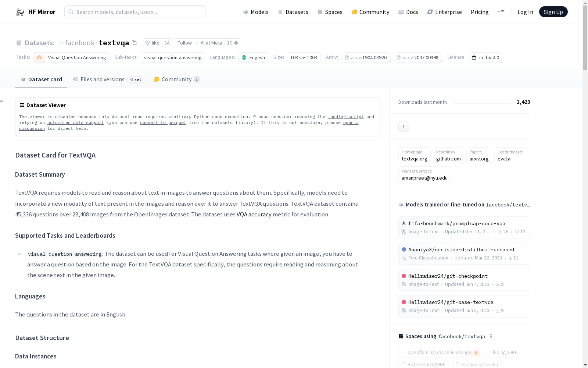
Task: Open the Datasets menu
Action: (293, 12)
